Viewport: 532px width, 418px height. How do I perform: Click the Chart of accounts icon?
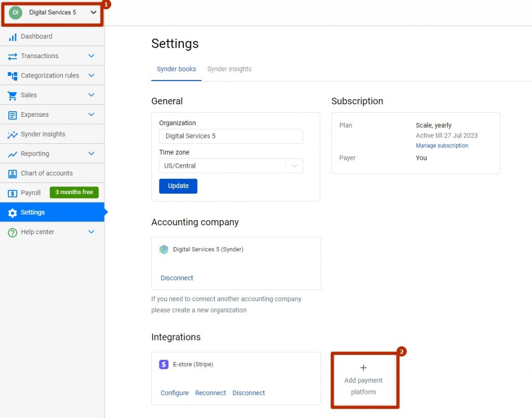[12, 174]
